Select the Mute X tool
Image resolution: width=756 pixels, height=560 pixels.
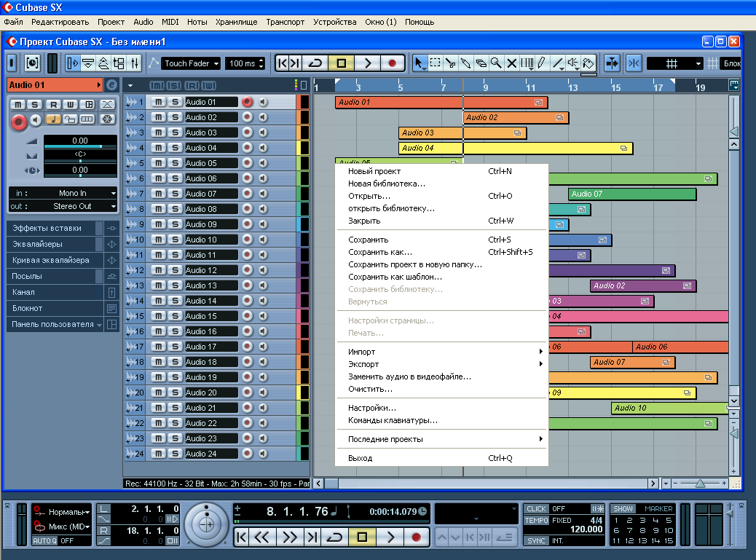click(x=511, y=63)
